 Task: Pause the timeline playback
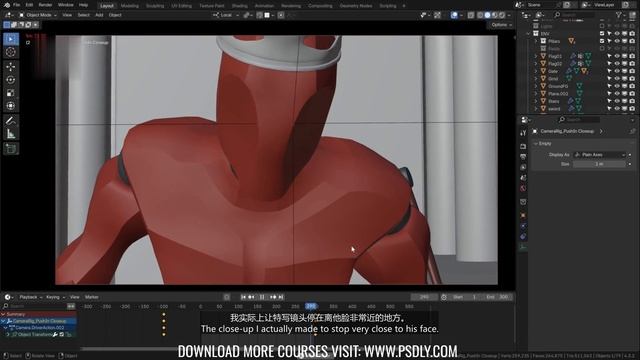coord(262,297)
